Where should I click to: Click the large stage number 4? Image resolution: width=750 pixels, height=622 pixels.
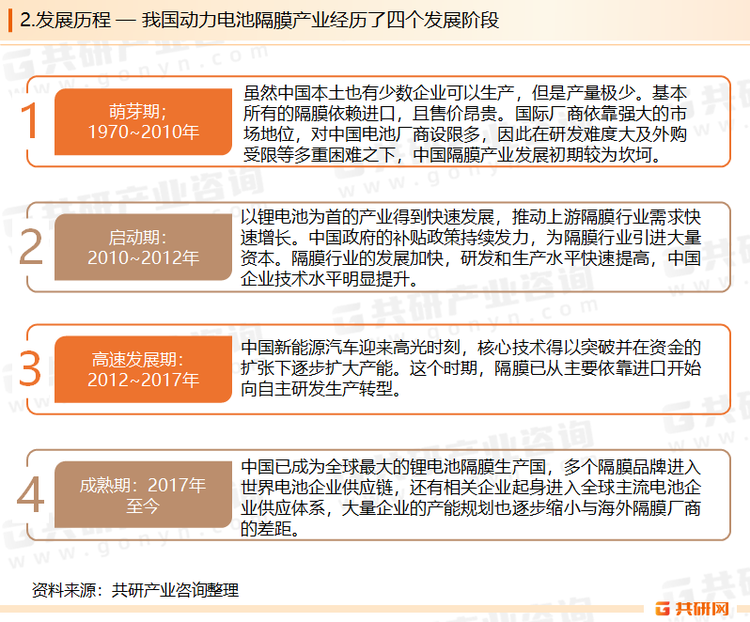[x=31, y=495]
